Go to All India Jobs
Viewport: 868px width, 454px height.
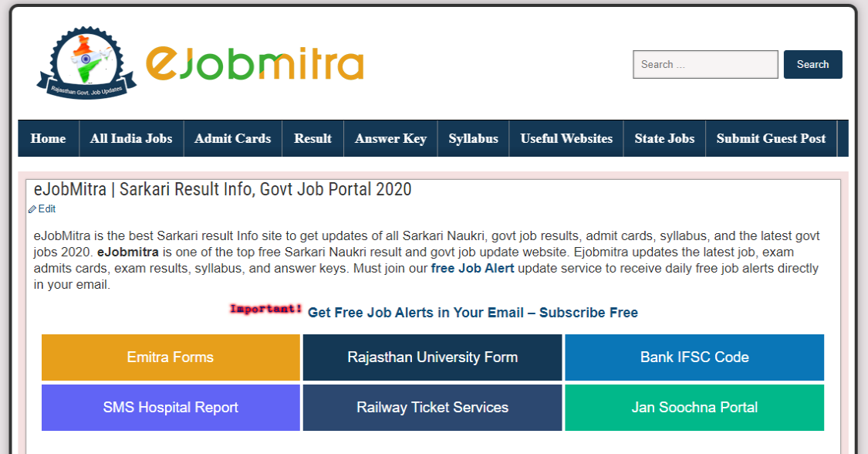pos(131,138)
